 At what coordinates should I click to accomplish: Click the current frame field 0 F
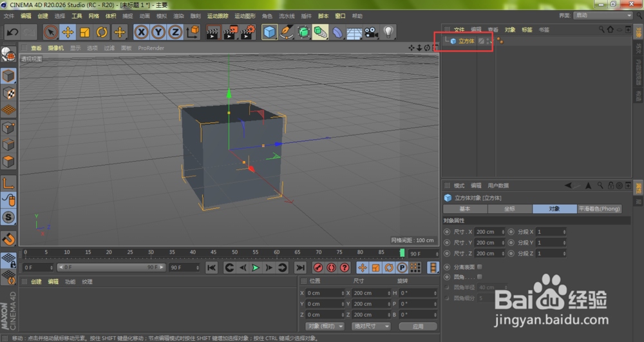click(38, 267)
